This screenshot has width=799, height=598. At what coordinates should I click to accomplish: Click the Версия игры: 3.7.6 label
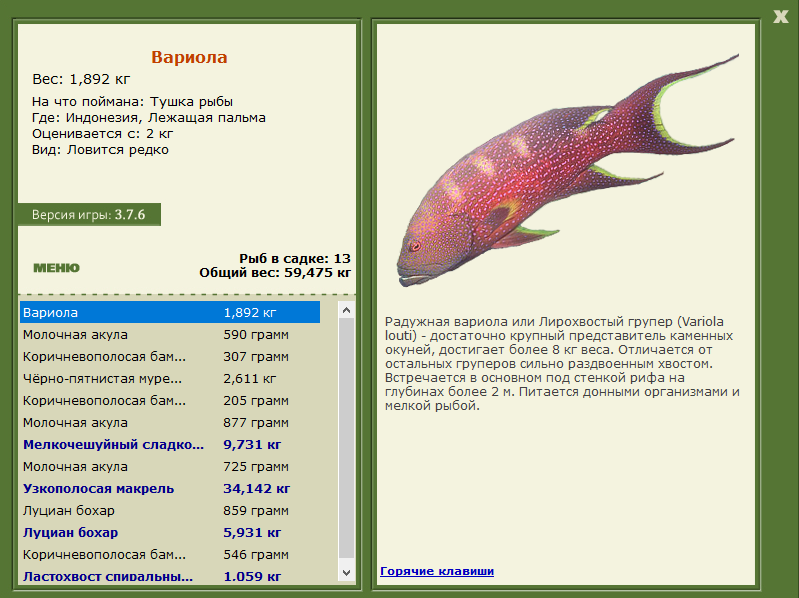click(89, 214)
